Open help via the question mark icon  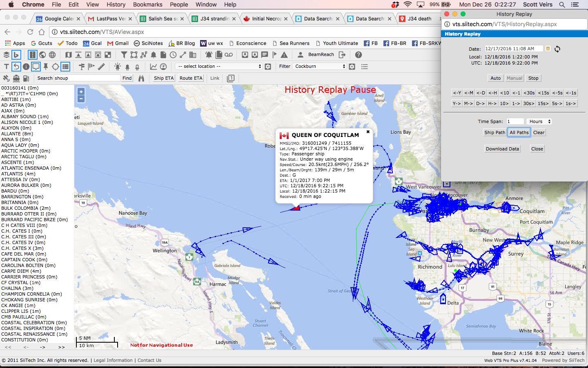(x=359, y=55)
